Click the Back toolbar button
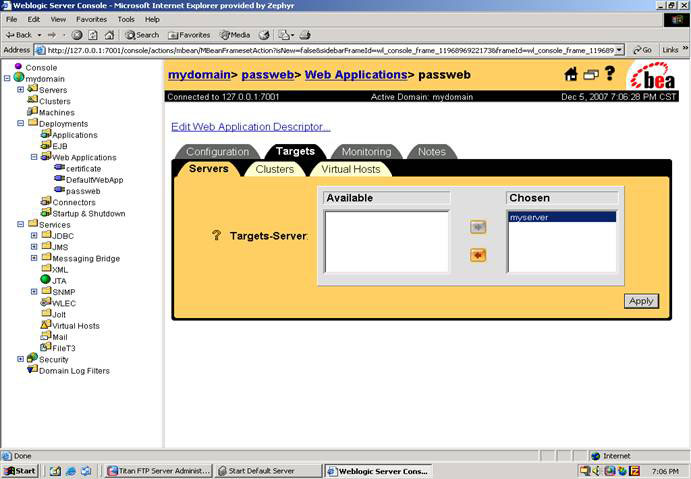Viewport: 691px width, 479px height. (19, 35)
